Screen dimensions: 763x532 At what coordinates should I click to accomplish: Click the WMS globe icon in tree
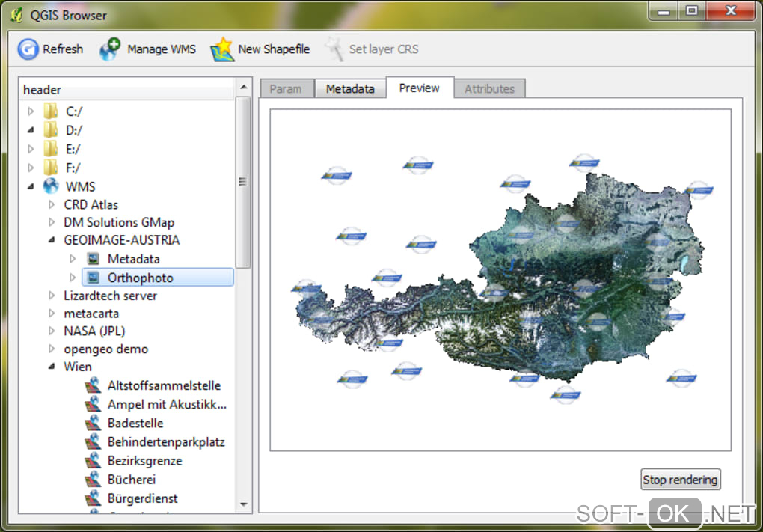(51, 186)
